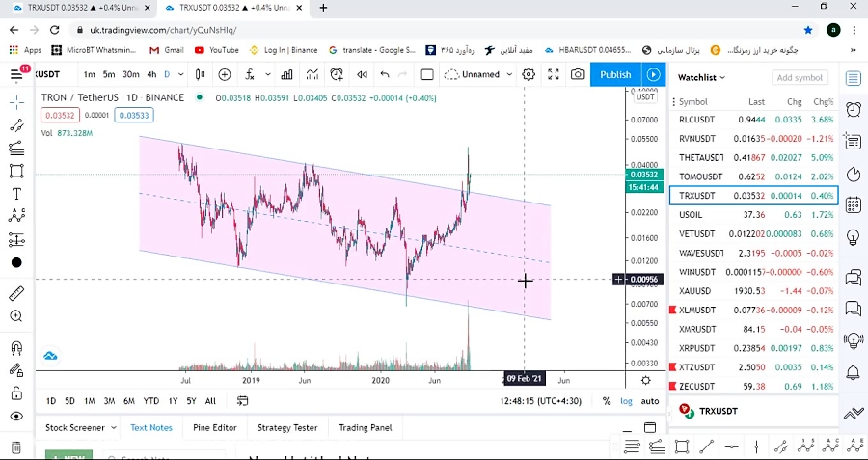Image resolution: width=868 pixels, height=460 pixels.
Task: Open the TradingView hamburger menu
Action: [x=16, y=74]
